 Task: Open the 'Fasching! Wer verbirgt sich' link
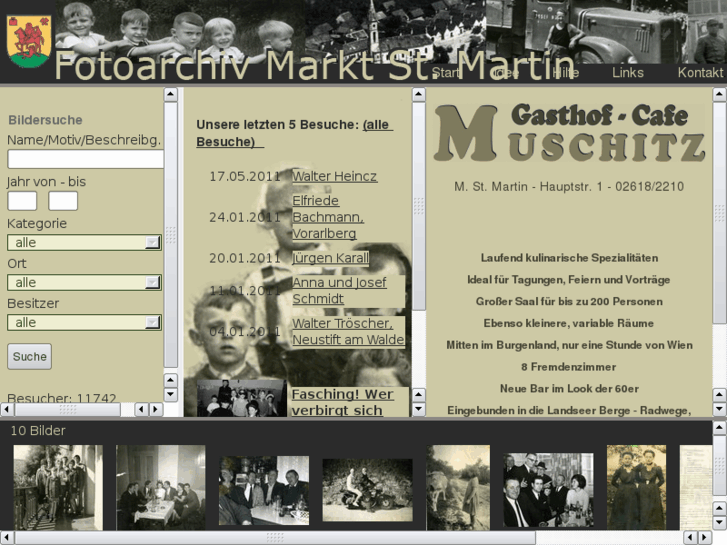pyautogui.click(x=343, y=402)
